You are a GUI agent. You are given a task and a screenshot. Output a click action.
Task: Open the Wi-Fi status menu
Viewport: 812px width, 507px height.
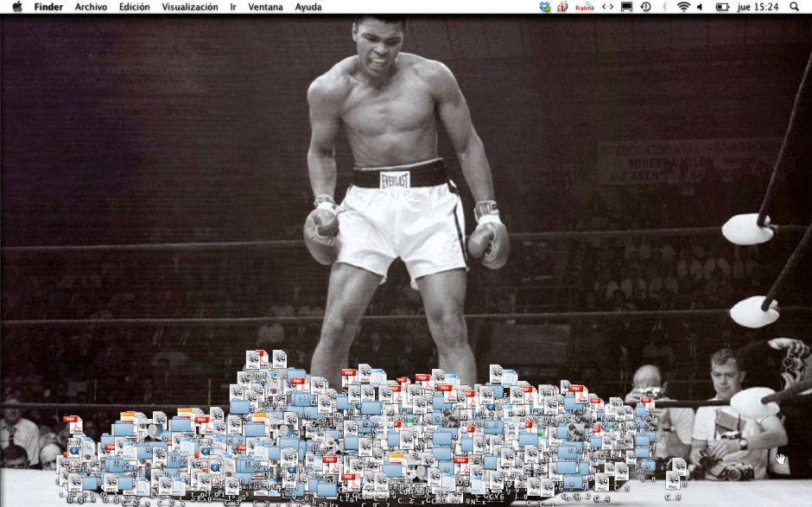point(683,7)
